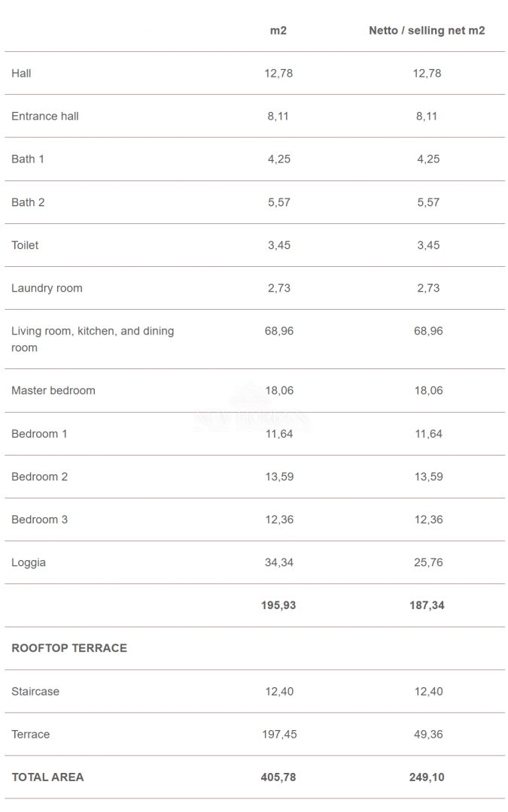Click the 'Entrance hall' row label
Image resolution: width=508 pixels, height=812 pixels.
(x=45, y=117)
